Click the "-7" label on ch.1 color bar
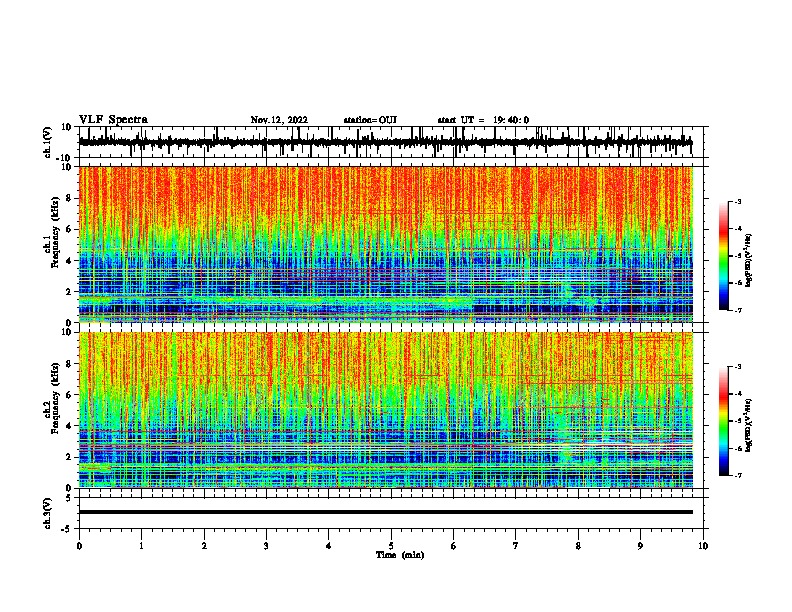Viewport: 792px width, 612px height. pyautogui.click(x=738, y=310)
